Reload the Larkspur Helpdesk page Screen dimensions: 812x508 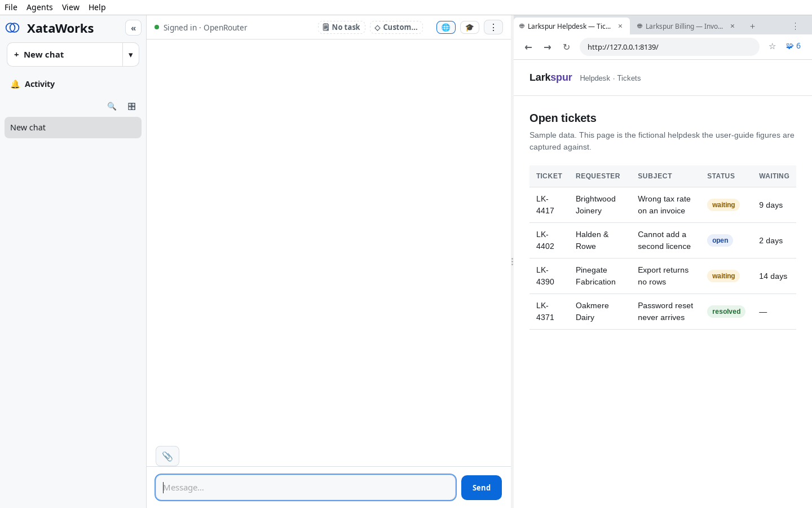tap(567, 47)
